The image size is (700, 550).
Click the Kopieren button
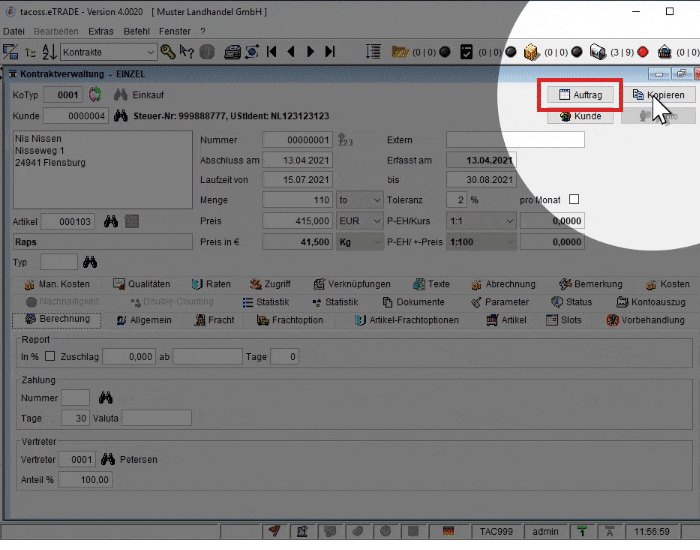[658, 95]
